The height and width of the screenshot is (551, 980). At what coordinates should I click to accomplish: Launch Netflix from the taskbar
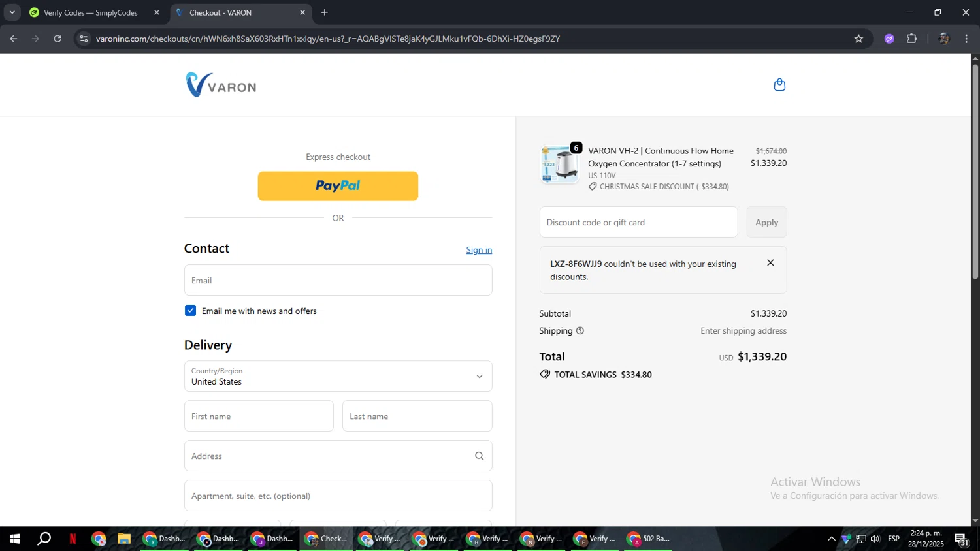[73, 539]
